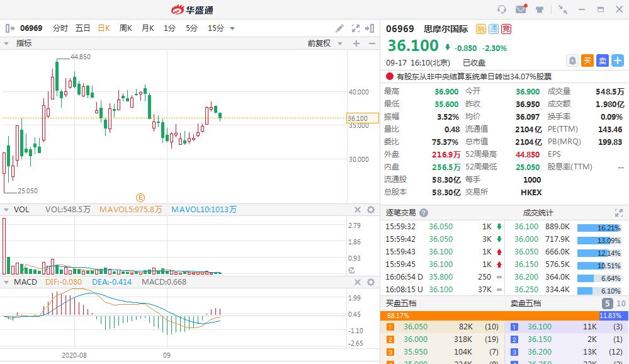Click the price alert bell icon
The image size is (629, 364).
tap(572, 60)
